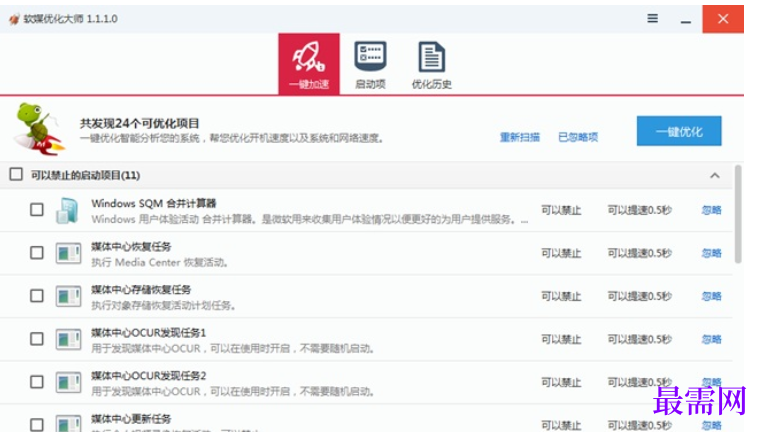Click the 一键优化 button

point(679,131)
